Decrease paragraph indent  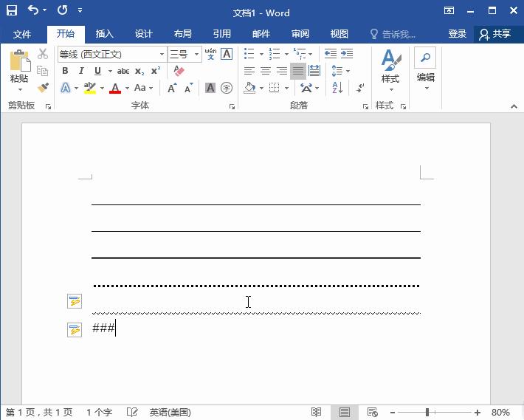pyautogui.click(x=330, y=54)
